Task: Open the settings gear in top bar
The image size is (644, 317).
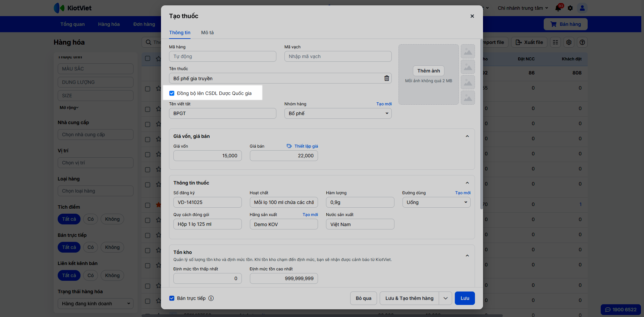Action: coord(570,8)
